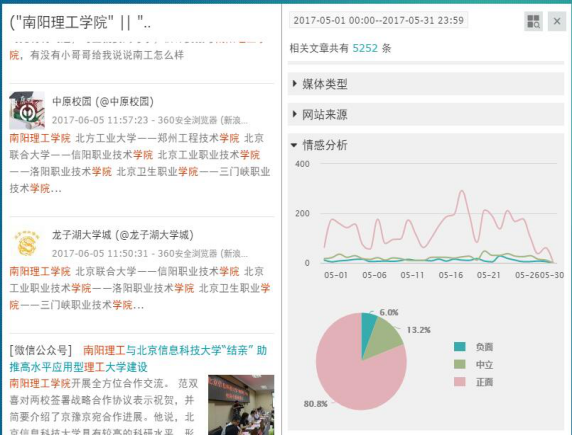Viewport: 572px width, 435px height.
Task: Collapse the 情感分析 section
Action: (425, 145)
